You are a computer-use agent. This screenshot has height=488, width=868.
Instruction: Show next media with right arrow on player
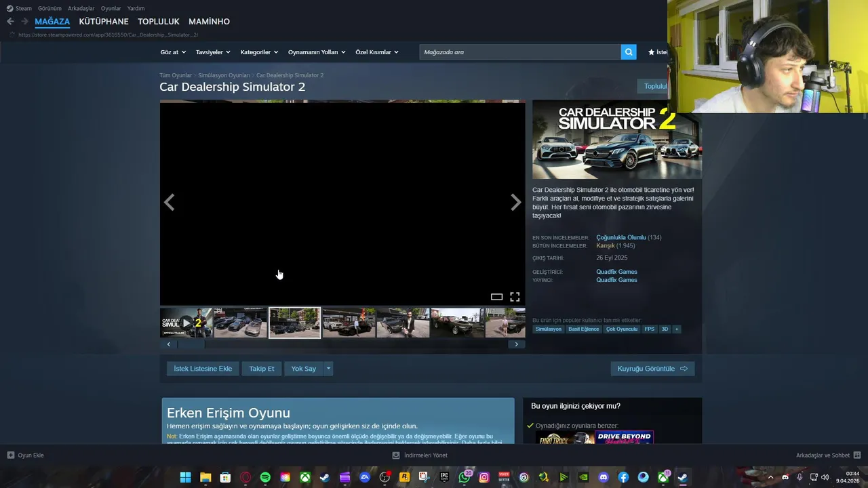[515, 203]
